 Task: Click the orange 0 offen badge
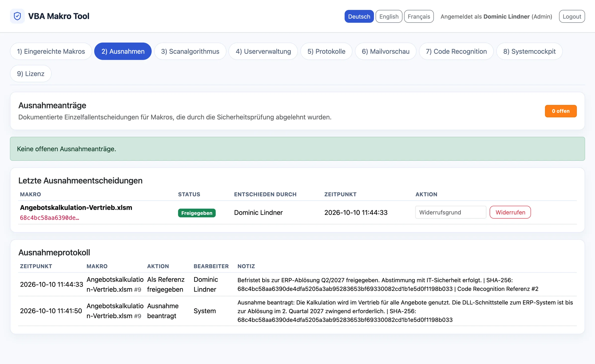click(x=561, y=111)
